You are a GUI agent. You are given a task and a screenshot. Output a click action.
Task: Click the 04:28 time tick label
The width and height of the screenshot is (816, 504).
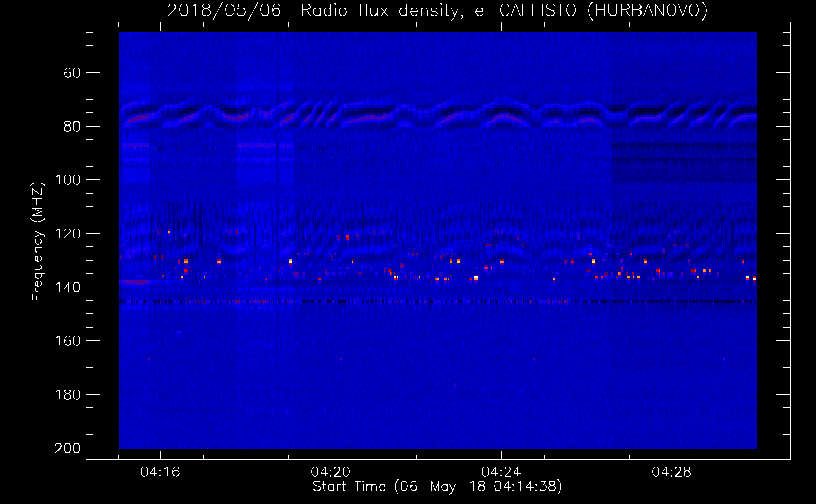(671, 472)
